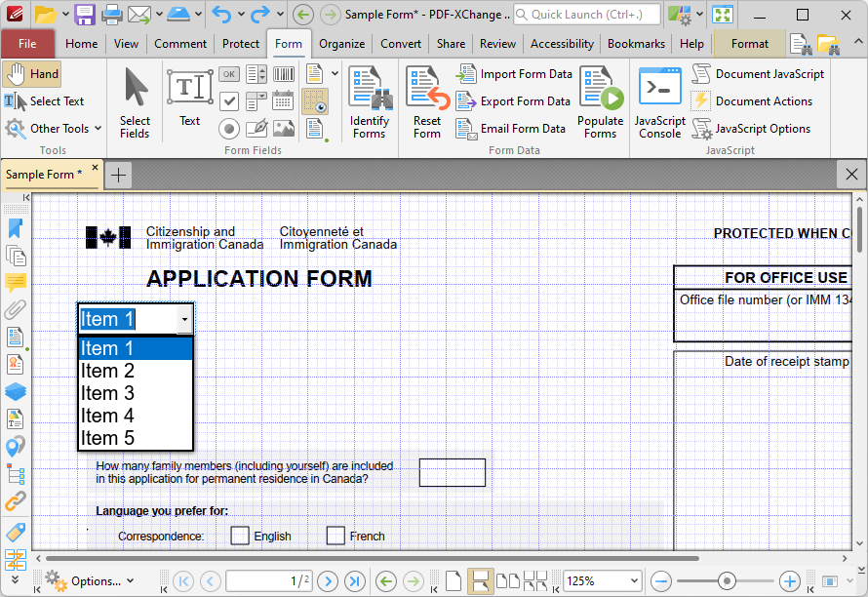Click Export Form Data
Image resolution: width=868 pixels, height=597 pixels.
514,101
